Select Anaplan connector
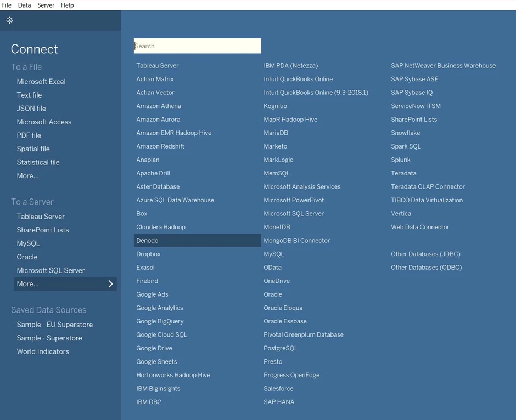 point(148,160)
